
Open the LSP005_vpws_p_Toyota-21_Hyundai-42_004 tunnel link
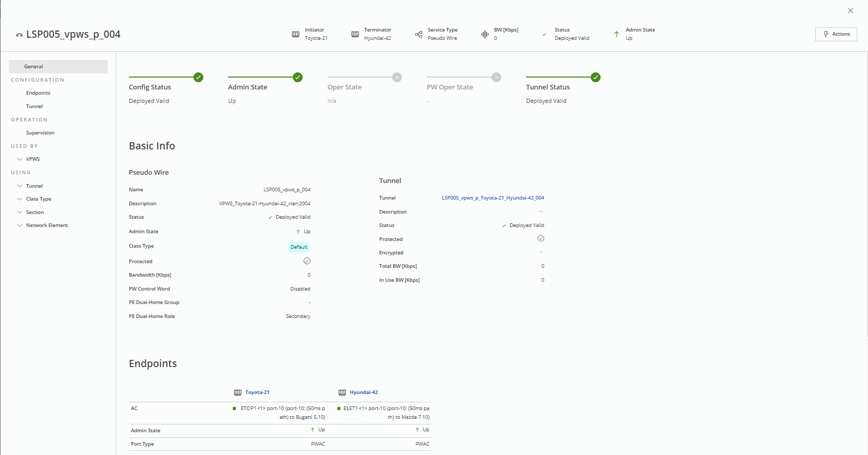[x=492, y=198]
